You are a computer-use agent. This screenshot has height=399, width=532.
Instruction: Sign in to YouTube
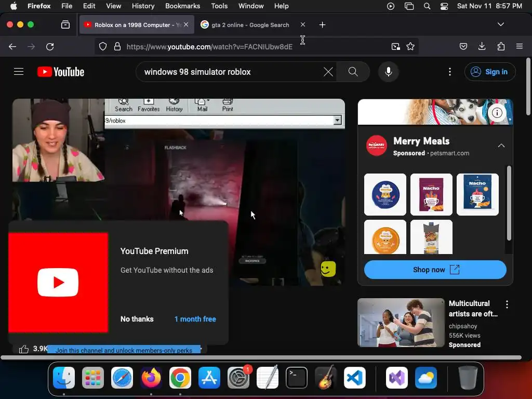coord(490,72)
